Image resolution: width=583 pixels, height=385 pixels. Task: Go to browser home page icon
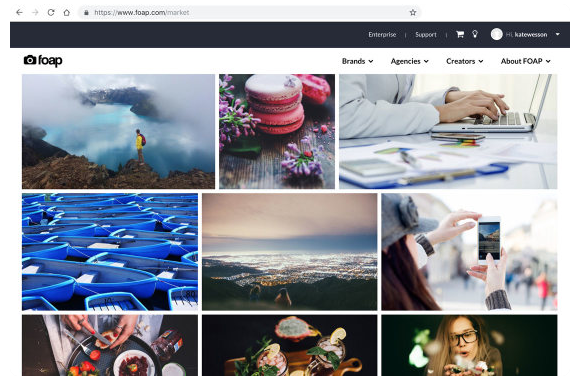coord(67,12)
